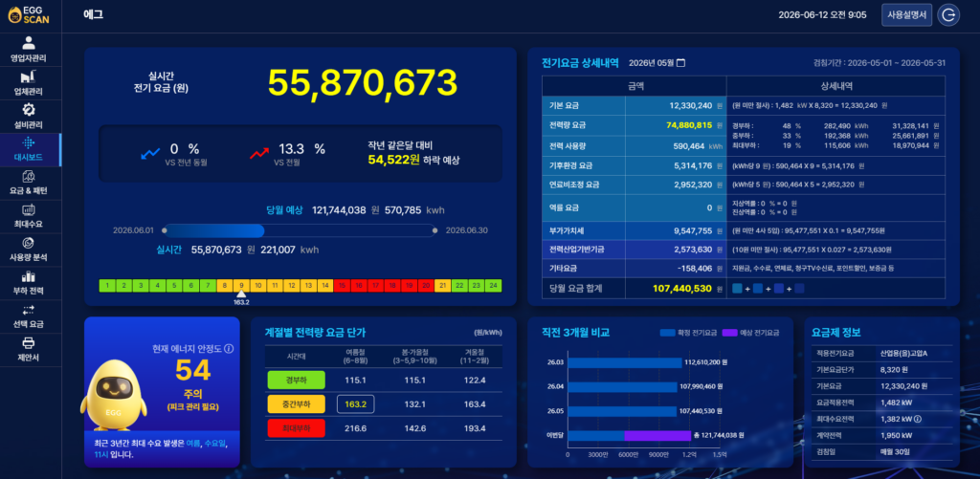Click the logout icon at top right
This screenshot has width=980, height=479.
click(948, 15)
